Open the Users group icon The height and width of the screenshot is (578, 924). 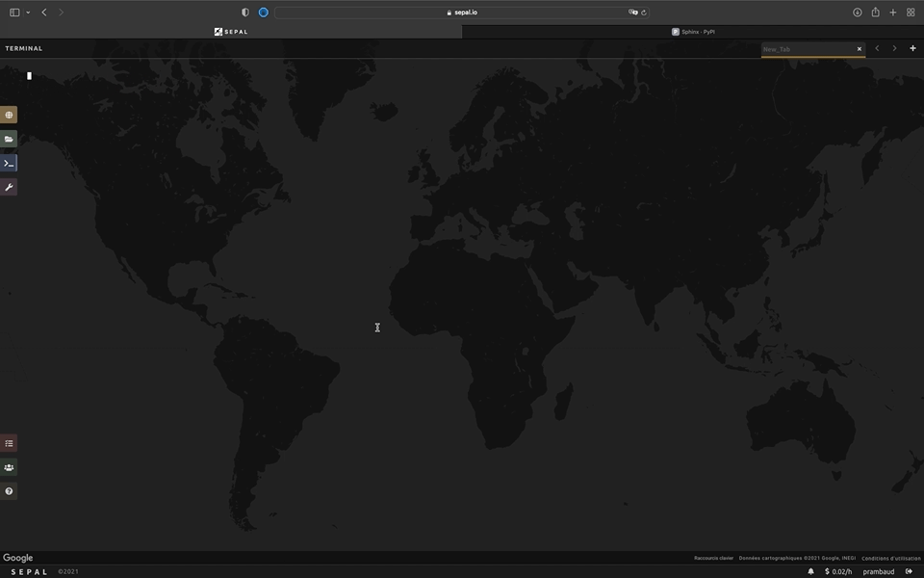[9, 467]
